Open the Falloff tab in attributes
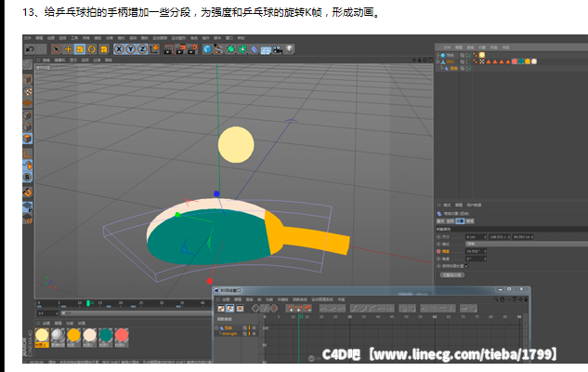Image resolution: width=588 pixels, height=372 pixels. [x=470, y=221]
